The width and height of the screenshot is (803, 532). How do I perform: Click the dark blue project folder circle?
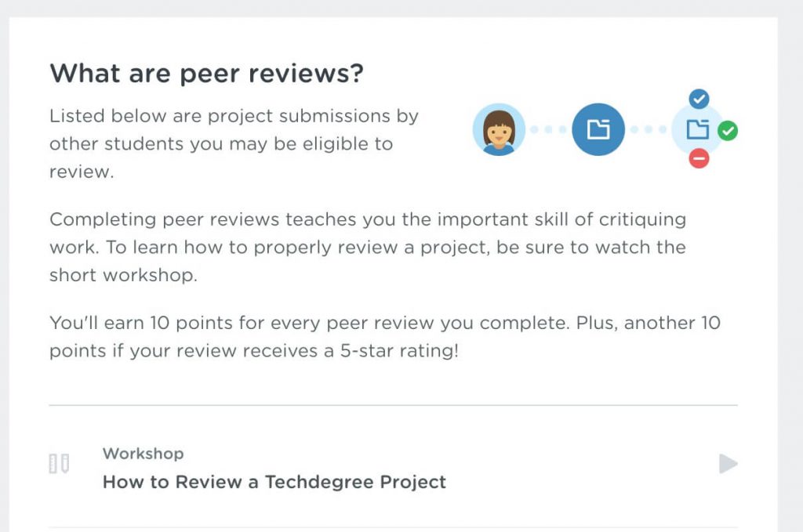coord(598,129)
